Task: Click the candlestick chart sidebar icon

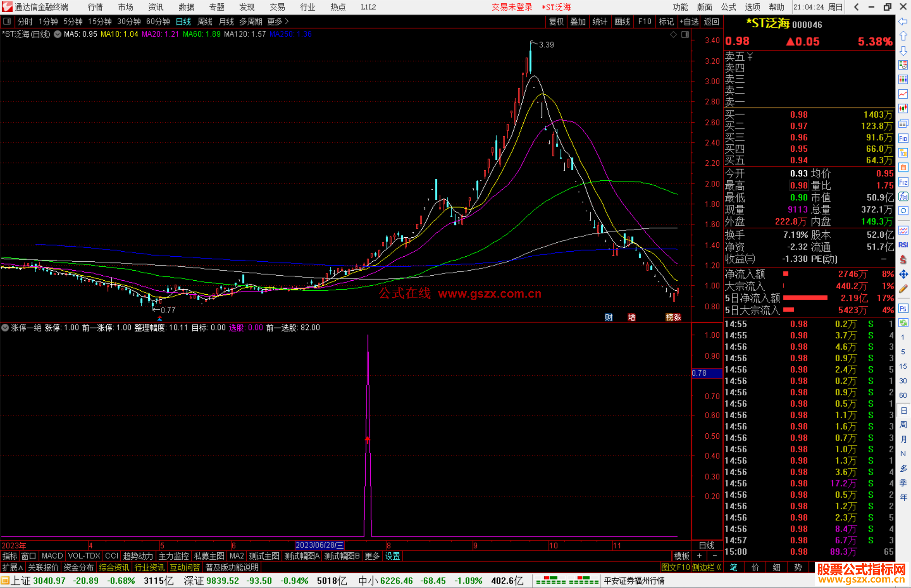Action: click(903, 109)
